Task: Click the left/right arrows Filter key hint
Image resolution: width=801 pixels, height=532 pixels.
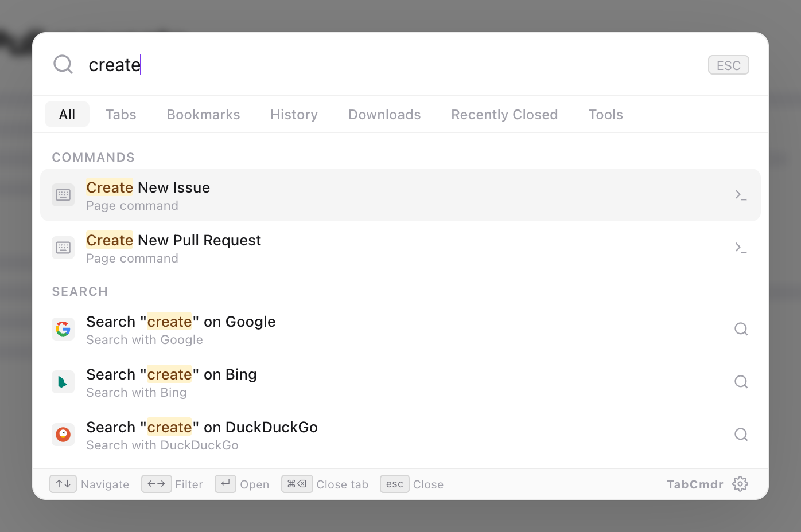Action: pyautogui.click(x=156, y=484)
